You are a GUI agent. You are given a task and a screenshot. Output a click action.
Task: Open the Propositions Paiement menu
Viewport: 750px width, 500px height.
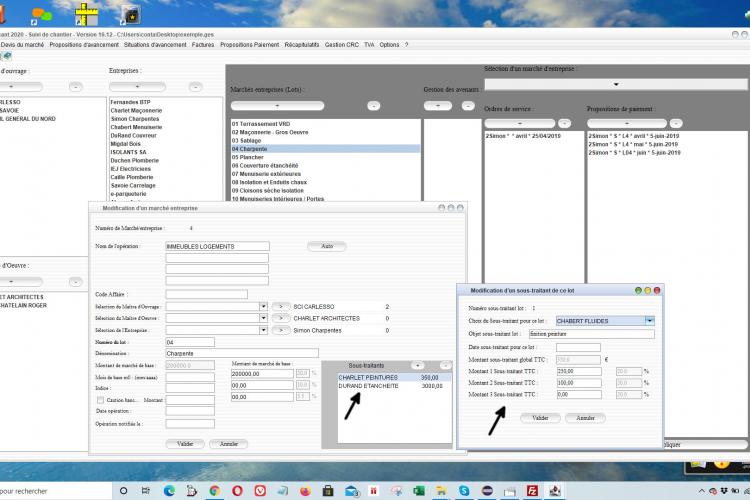point(250,44)
